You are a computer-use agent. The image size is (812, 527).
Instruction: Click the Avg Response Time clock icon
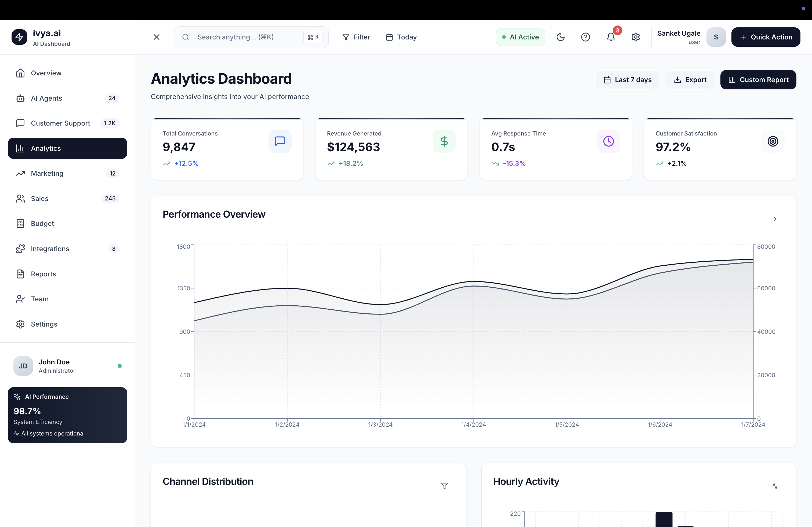click(x=608, y=141)
